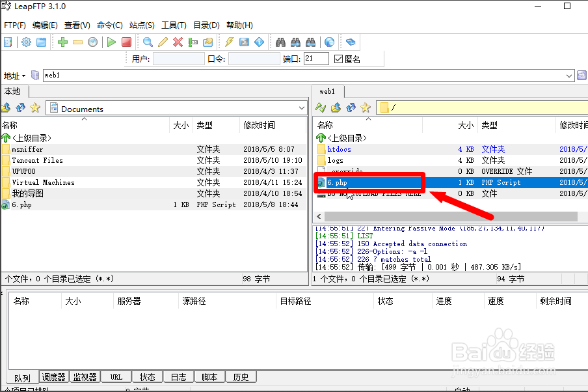Click the settings gear toolbar icon
588x392 pixels.
tap(26, 42)
